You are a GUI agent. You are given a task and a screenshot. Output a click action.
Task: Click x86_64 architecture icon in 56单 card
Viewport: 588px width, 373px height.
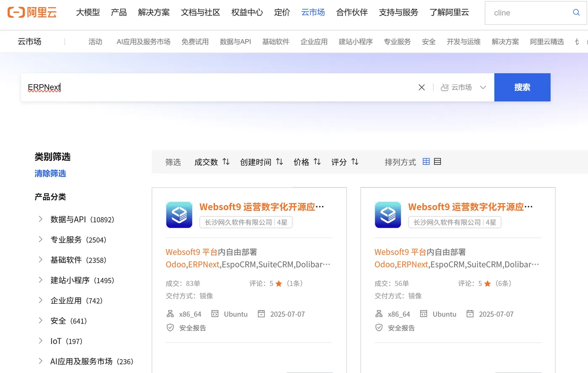click(379, 314)
